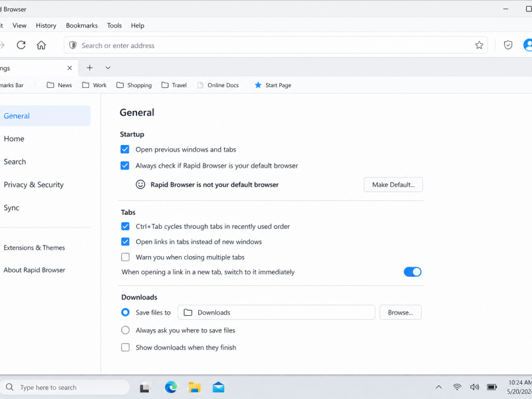Viewport: 532px width, 399px height.
Task: Open Extensions & Themes link
Action: pos(34,247)
